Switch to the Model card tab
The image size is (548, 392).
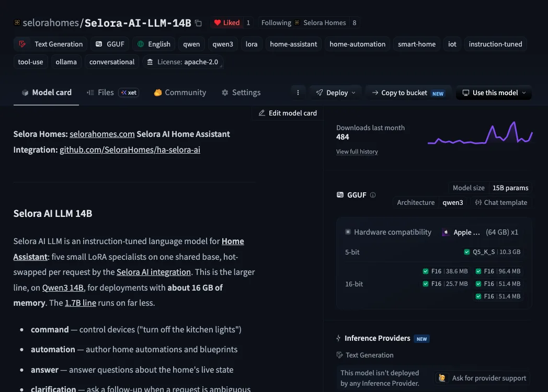coord(46,93)
